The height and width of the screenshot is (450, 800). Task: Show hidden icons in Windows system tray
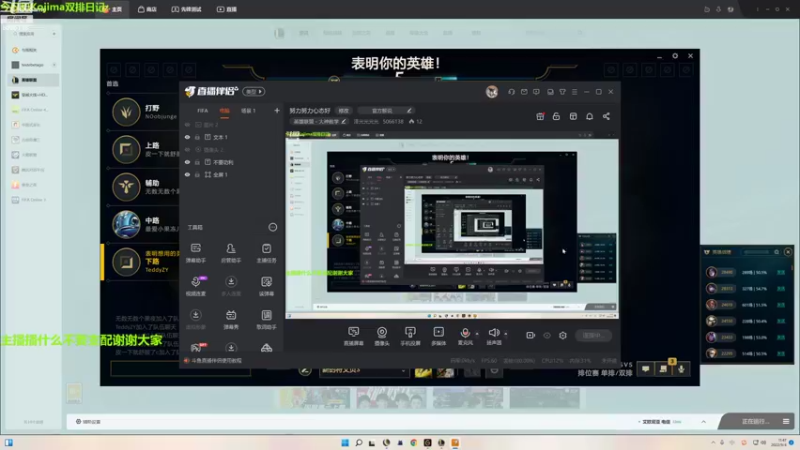coord(713,442)
